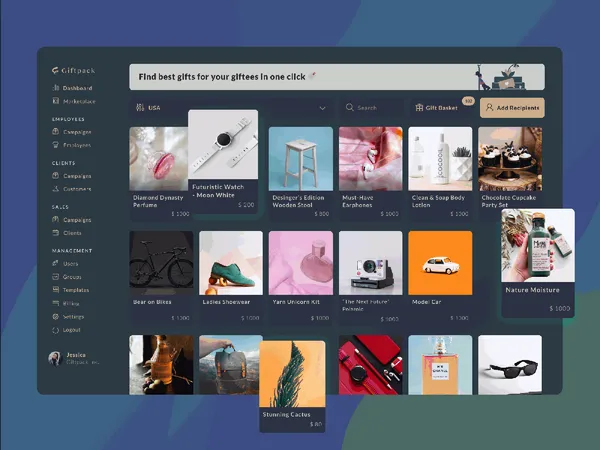Viewport: 600px width, 450px height.
Task: Click the Settings gear icon in sidebar
Action: [55, 316]
